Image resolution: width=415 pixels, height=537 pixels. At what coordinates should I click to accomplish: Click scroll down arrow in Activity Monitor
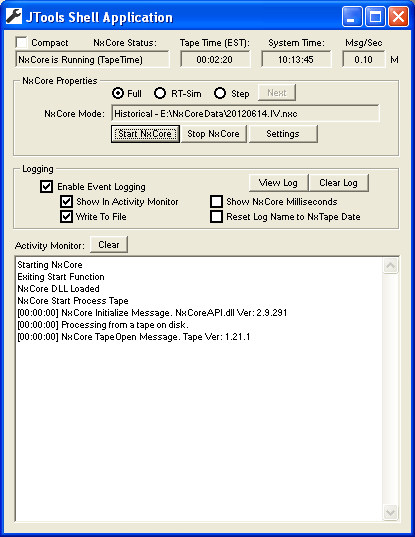[x=390, y=512]
